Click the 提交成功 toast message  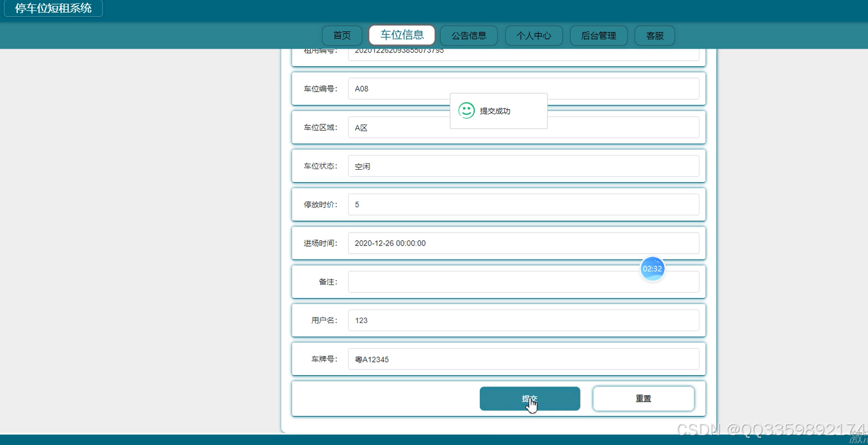pos(498,111)
